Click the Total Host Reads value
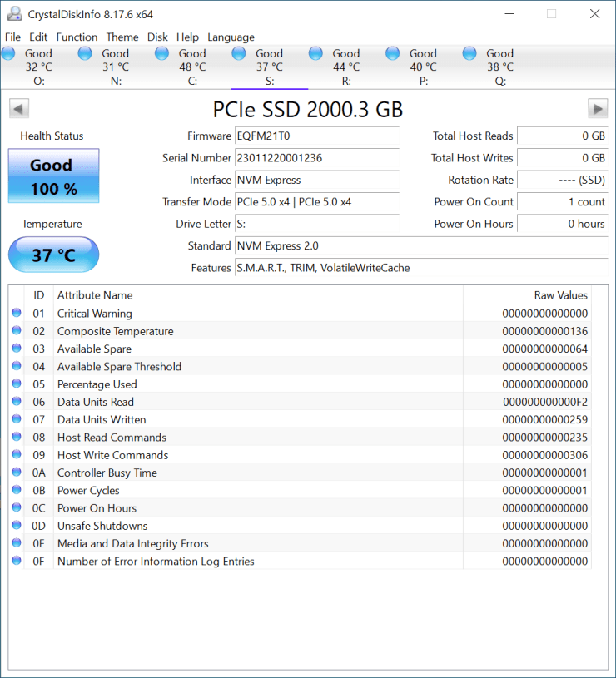 (563, 136)
